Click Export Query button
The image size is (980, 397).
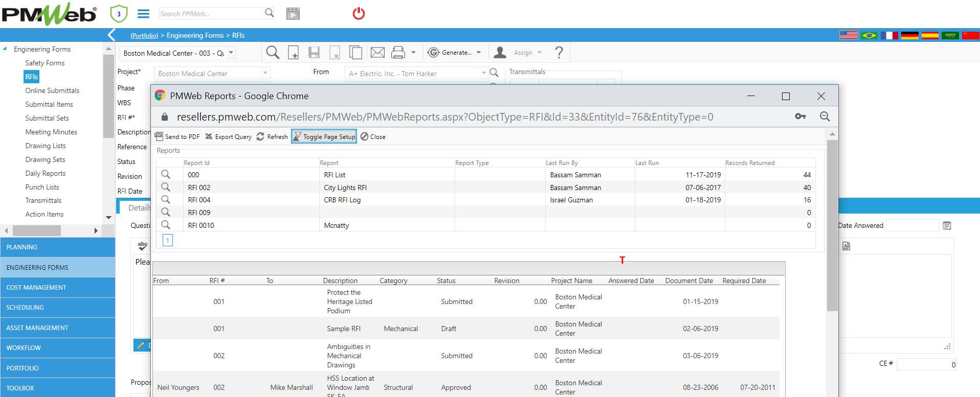(x=228, y=136)
